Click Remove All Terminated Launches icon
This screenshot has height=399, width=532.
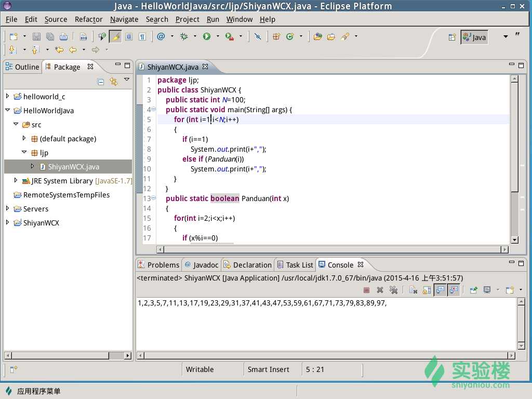click(x=394, y=290)
